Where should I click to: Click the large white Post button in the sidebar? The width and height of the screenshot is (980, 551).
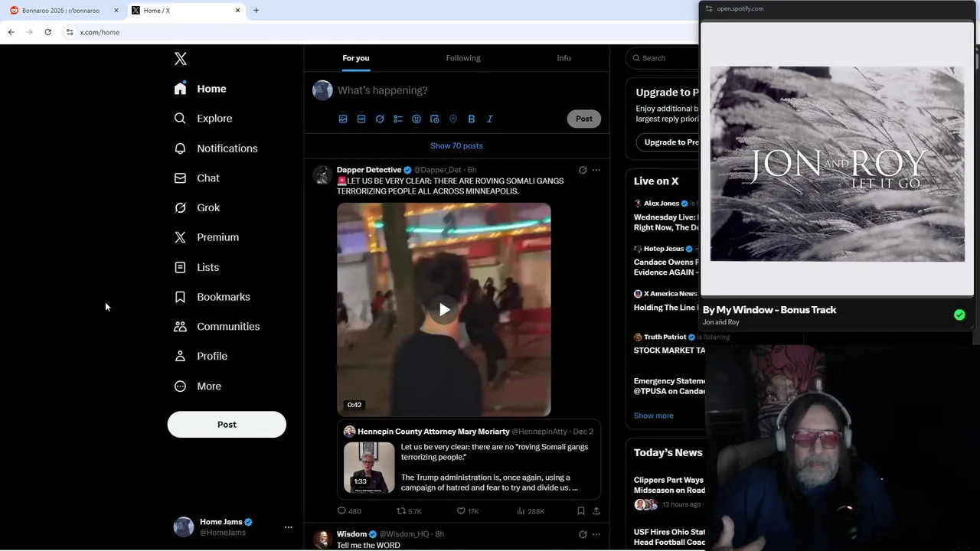click(x=227, y=425)
